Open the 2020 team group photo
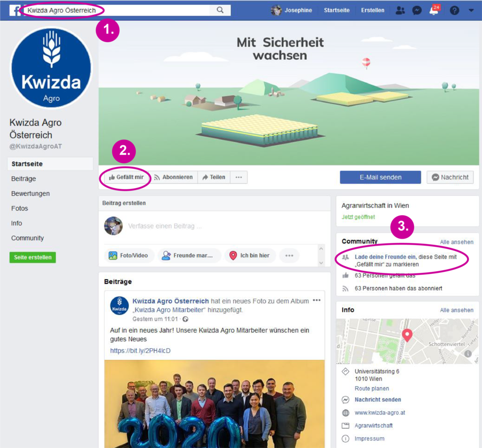 215,404
